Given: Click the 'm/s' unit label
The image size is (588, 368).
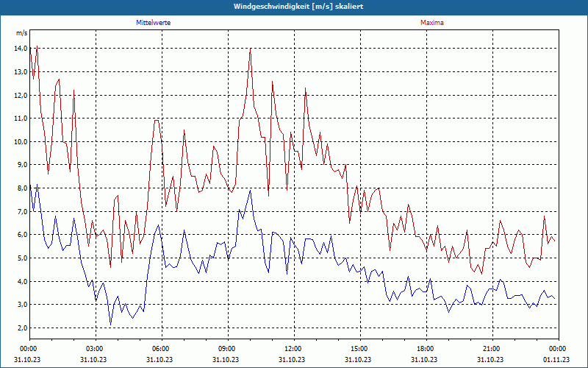Looking at the screenshot, I should [22, 33].
